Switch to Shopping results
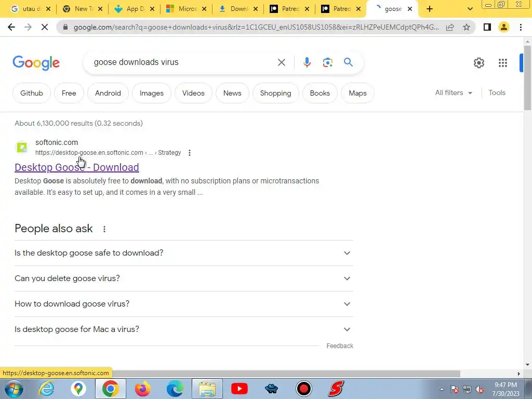 275,93
